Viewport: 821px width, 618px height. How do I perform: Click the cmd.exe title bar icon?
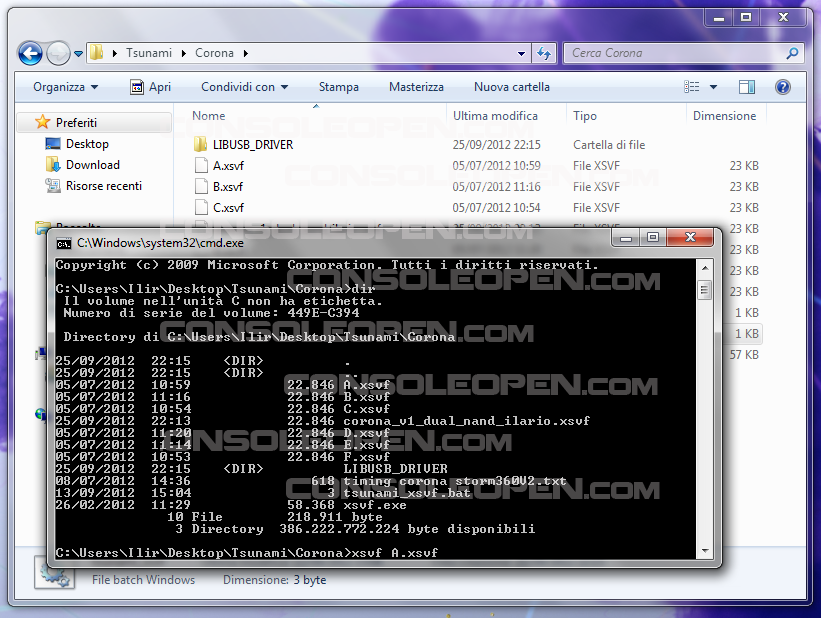pyautogui.click(x=64, y=244)
